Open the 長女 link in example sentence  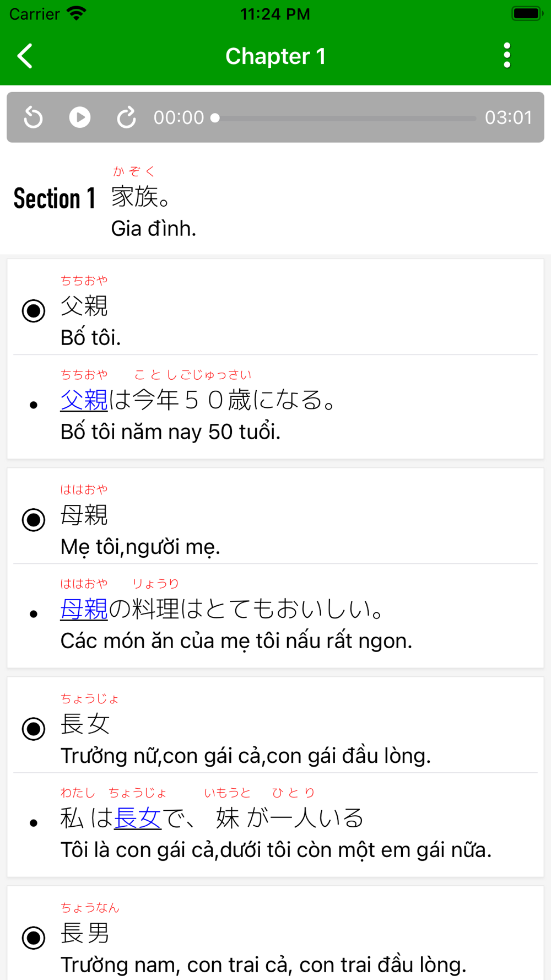tap(137, 818)
